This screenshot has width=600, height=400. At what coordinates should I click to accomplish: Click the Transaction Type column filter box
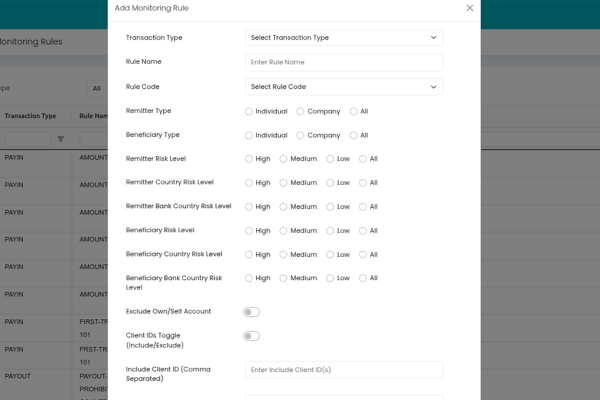tap(27, 139)
